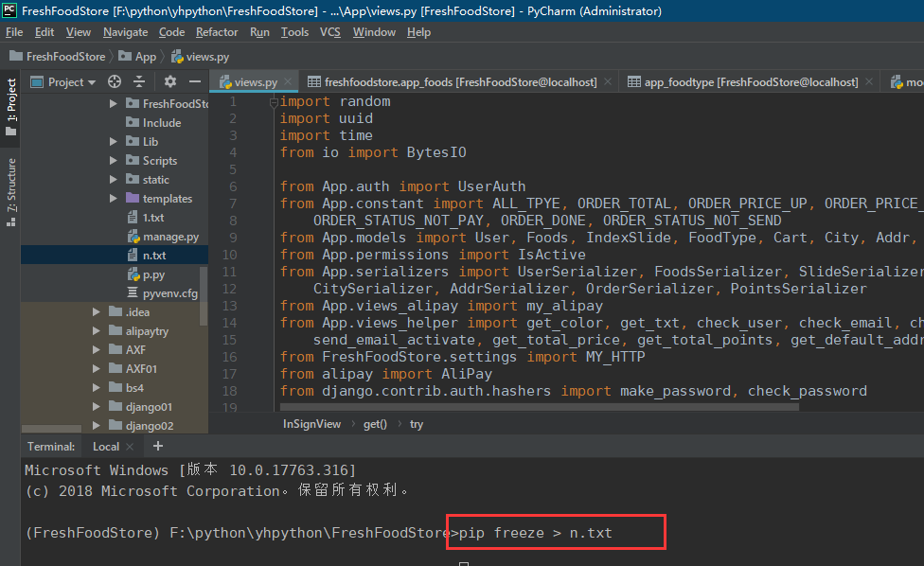
Task: Open the VCS menu
Action: (330, 32)
